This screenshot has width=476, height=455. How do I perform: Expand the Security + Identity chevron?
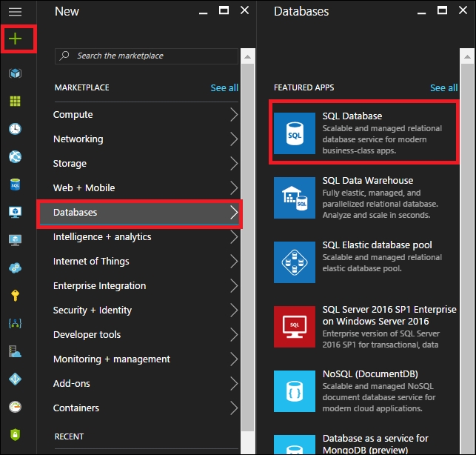[234, 310]
